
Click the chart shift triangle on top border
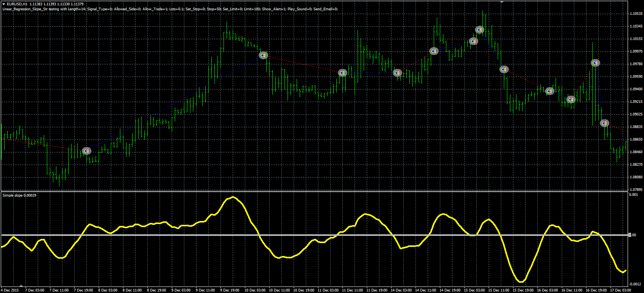pyautogui.click(x=502, y=2)
